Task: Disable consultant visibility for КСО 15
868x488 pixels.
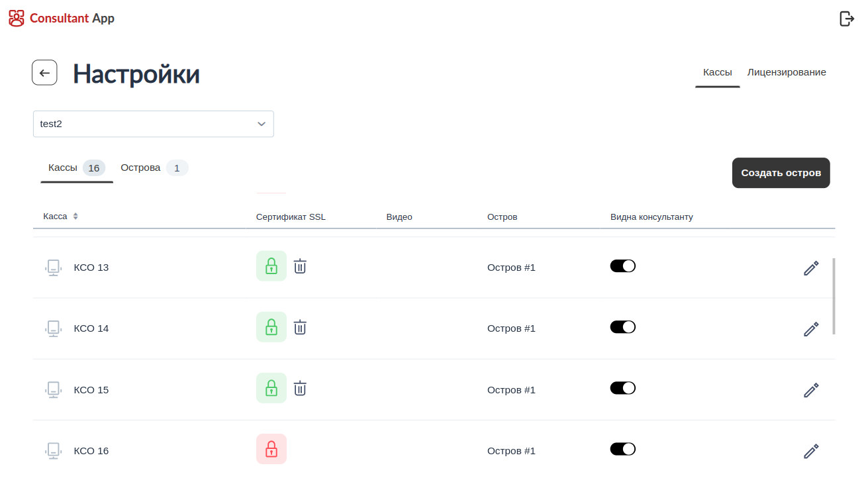Action: tap(622, 388)
